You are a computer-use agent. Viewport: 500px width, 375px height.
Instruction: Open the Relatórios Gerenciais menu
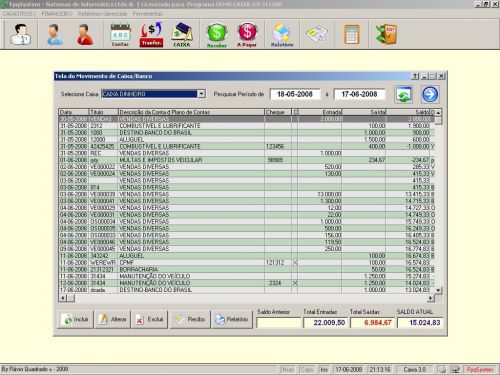pyautogui.click(x=102, y=14)
